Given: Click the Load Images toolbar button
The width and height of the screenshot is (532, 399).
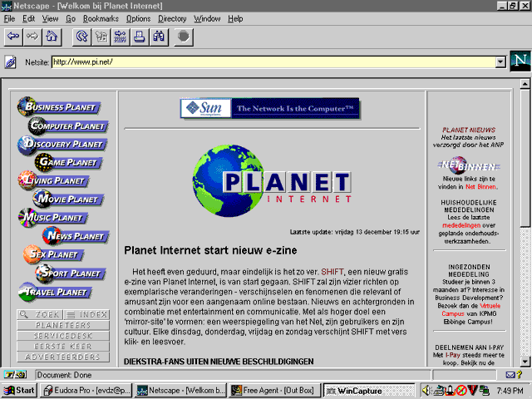Looking at the screenshot, I should [x=101, y=37].
